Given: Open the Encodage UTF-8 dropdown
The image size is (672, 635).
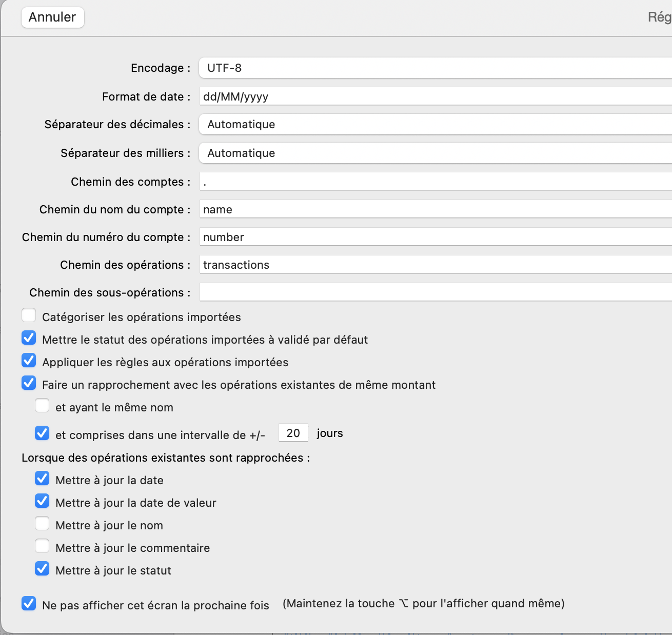Looking at the screenshot, I should (x=436, y=68).
